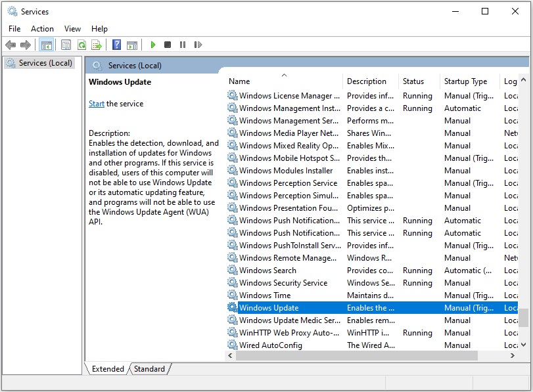Viewport: 533px width, 392px height.
Task: Click the Services title bar gear icon
Action: (x=12, y=11)
